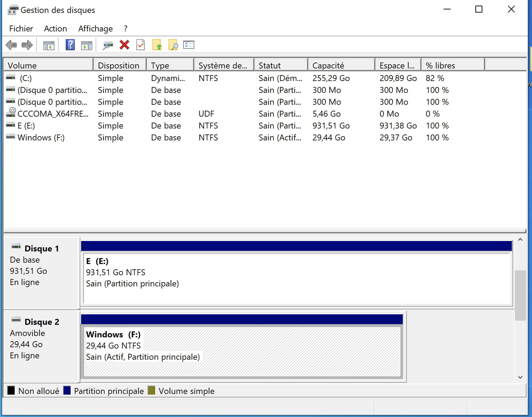Open Help with the blue question mark icon
532x417 pixels.
[x=70, y=45]
